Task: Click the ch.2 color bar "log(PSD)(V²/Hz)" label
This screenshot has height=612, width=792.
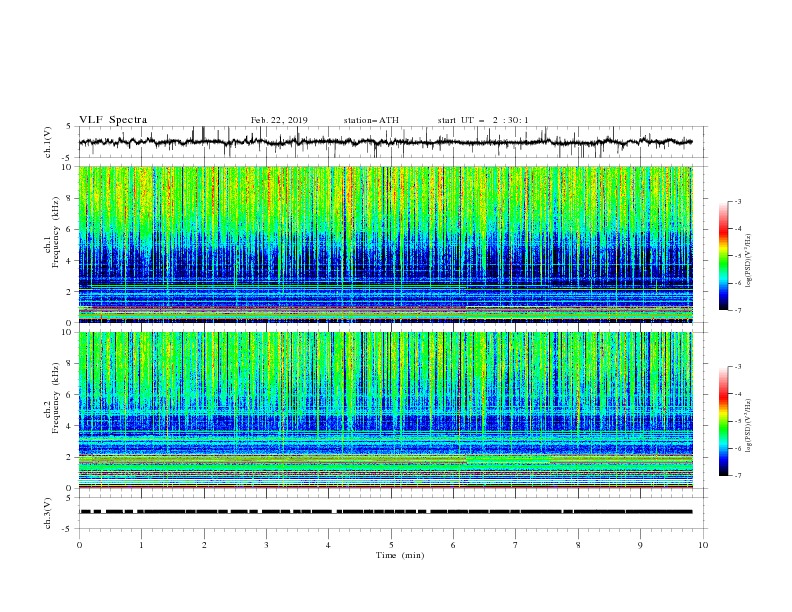Action: click(748, 427)
